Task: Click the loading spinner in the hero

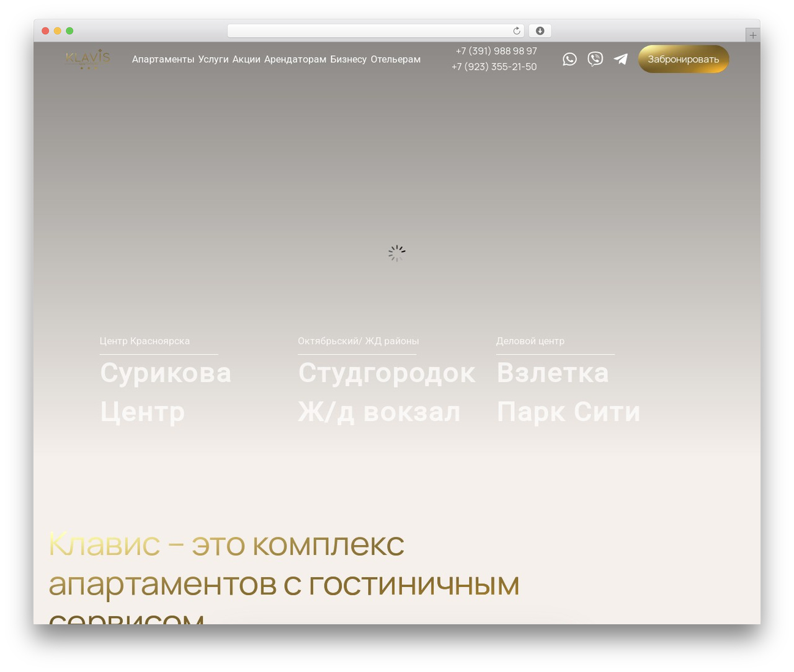Action: click(397, 253)
